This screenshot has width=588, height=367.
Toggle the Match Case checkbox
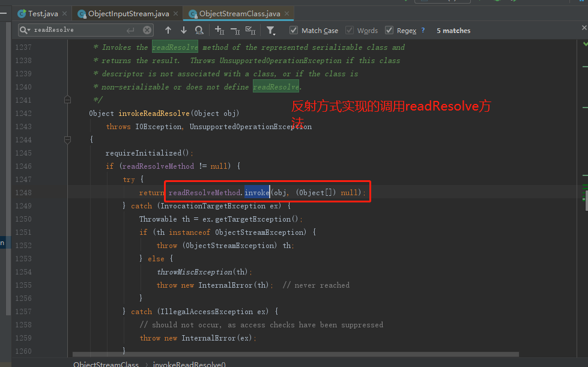[294, 31]
